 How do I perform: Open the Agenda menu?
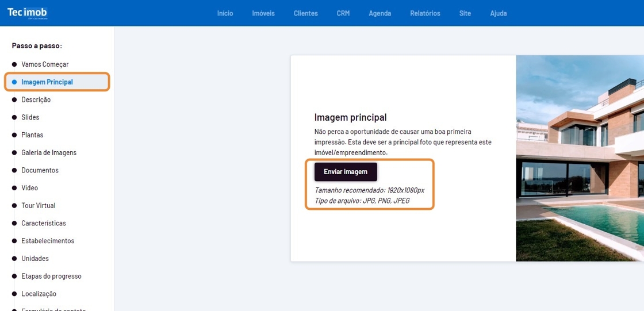pyautogui.click(x=379, y=13)
